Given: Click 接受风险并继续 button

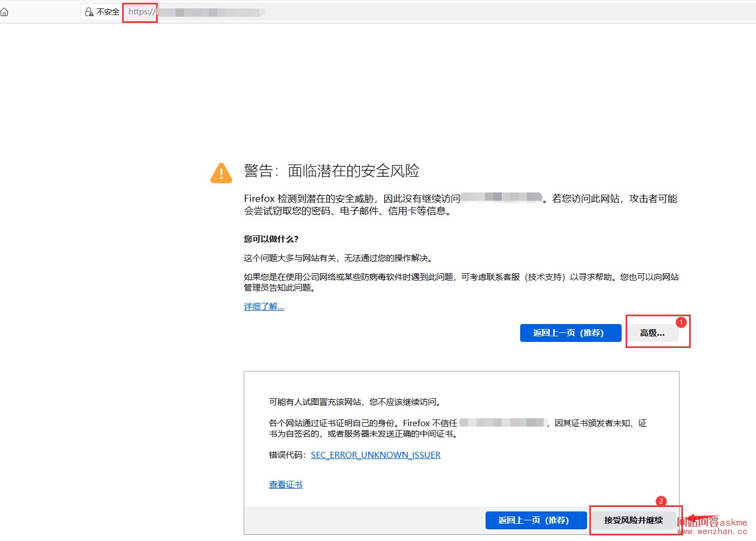Looking at the screenshot, I should click(x=633, y=520).
